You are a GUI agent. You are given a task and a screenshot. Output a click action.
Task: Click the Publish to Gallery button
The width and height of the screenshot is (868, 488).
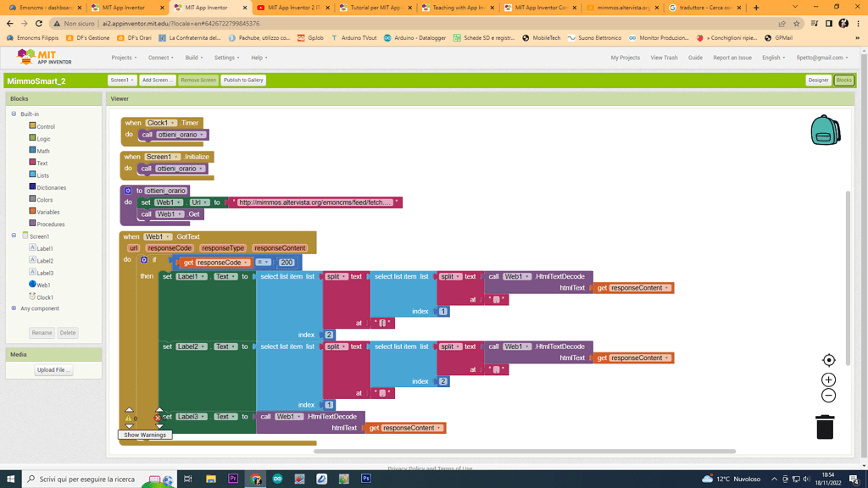pyautogui.click(x=243, y=80)
